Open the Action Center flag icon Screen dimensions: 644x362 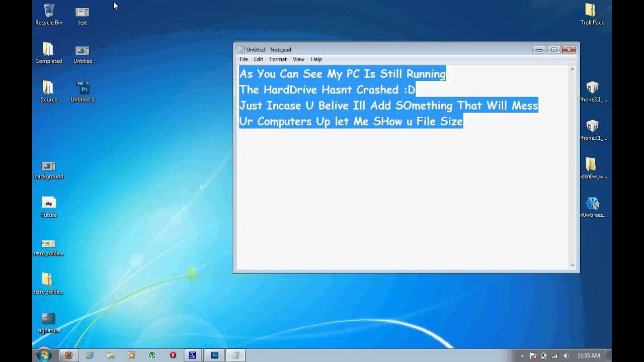[x=533, y=355]
